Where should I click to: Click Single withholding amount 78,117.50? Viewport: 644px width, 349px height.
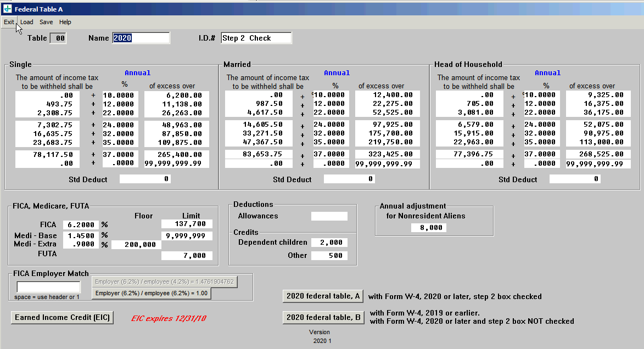click(x=48, y=155)
